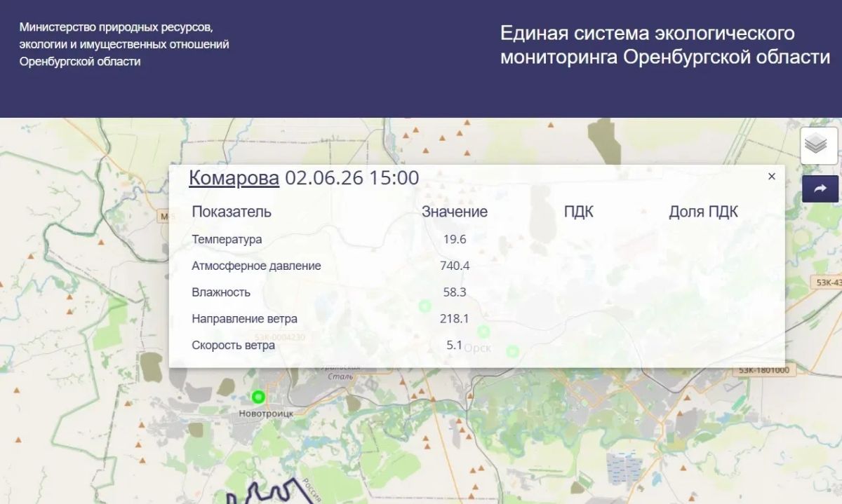This screenshot has width=842, height=504.
Task: Click the Значение column header
Action: click(455, 212)
